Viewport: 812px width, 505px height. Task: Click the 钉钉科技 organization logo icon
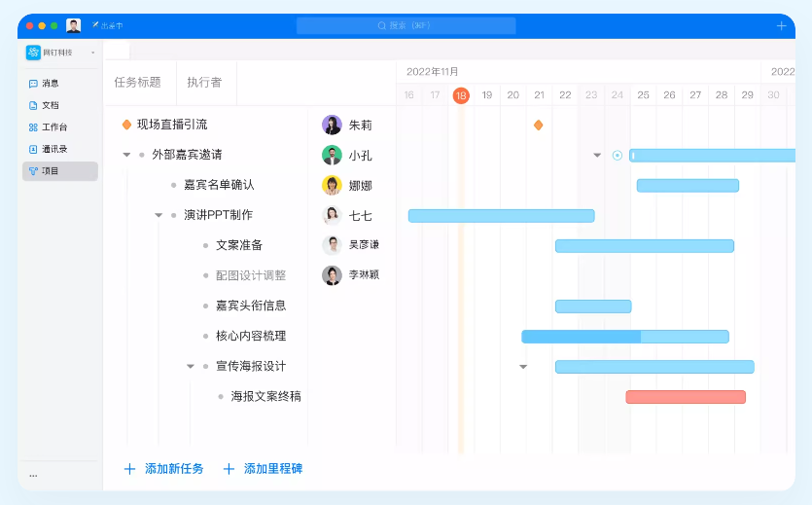click(33, 52)
